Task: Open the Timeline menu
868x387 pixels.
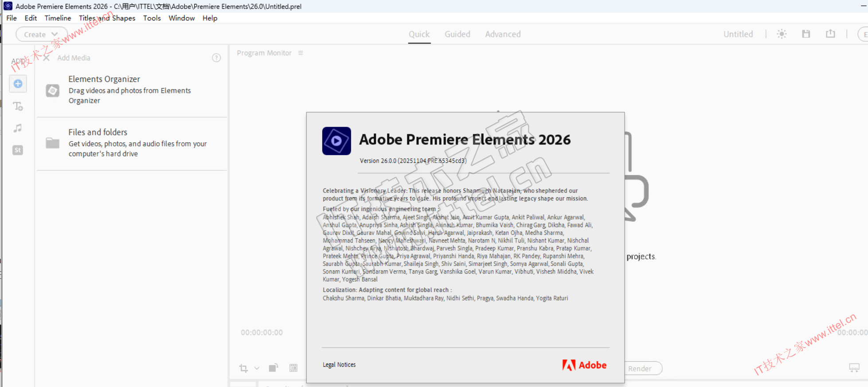Action: coord(58,18)
